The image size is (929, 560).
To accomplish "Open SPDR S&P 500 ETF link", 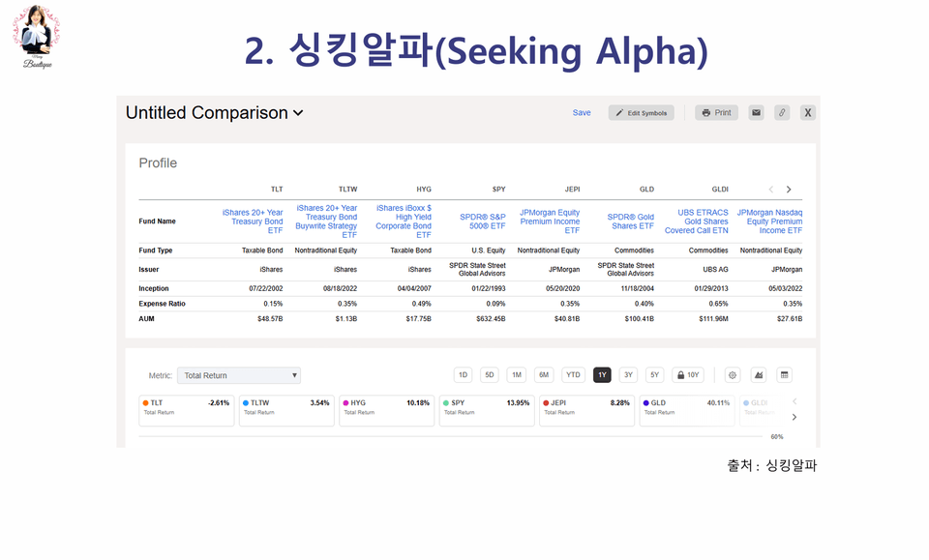I will (483, 221).
